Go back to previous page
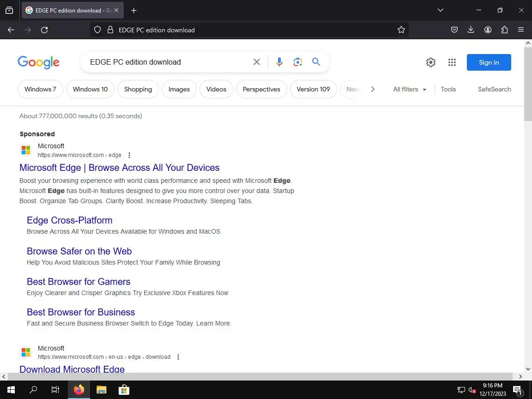 (11, 30)
